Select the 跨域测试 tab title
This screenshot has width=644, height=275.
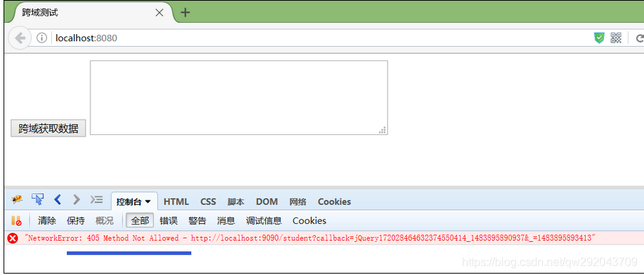click(x=40, y=13)
